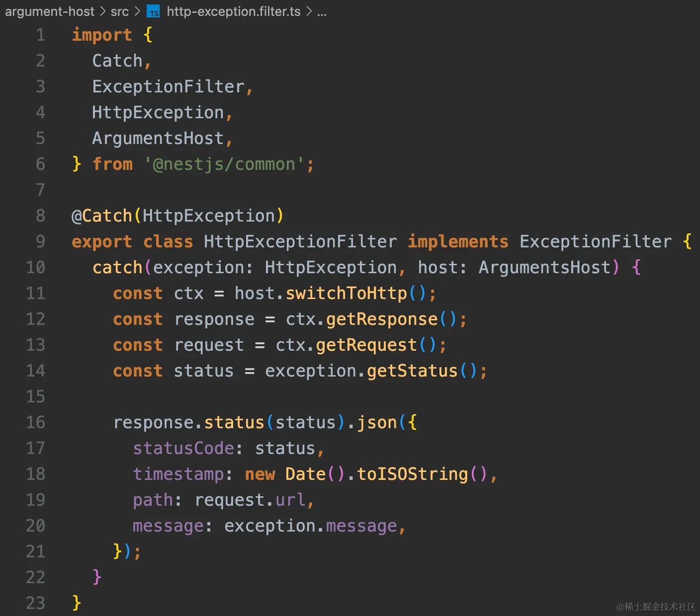Click 'getRequest' on line 13
700x616 pixels.
tap(366, 345)
